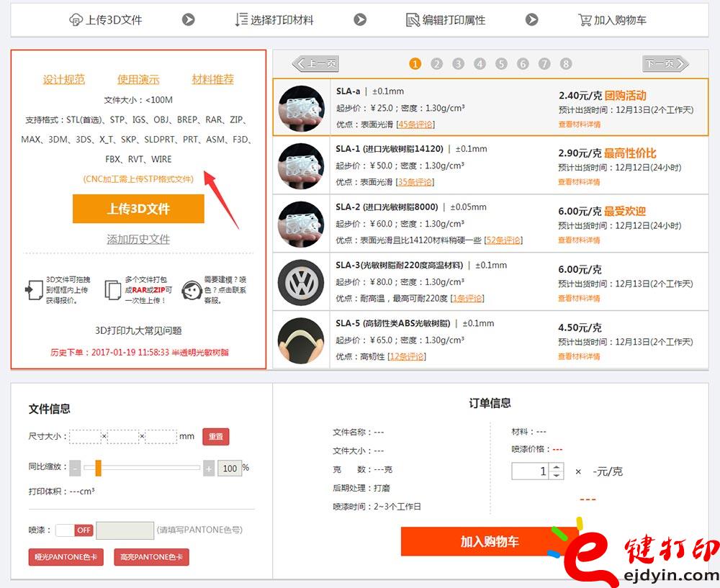Click the orange scale slider handle
The image size is (720, 588).
pos(98,468)
